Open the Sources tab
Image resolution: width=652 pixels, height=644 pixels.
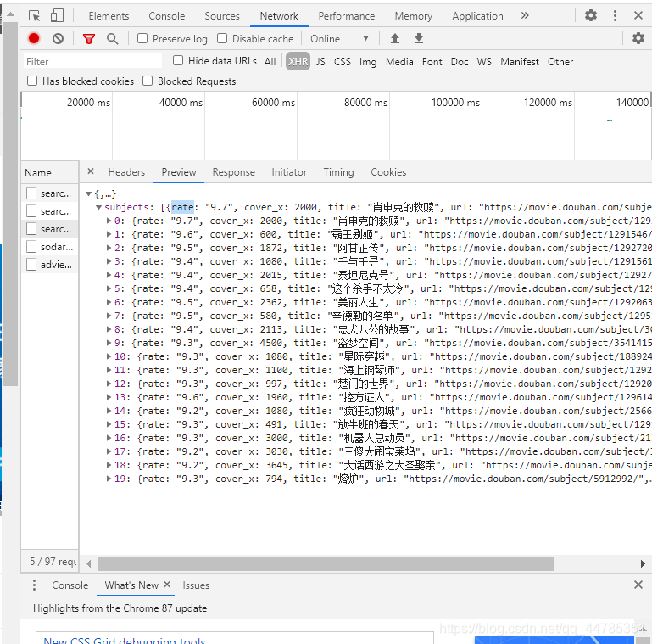(x=221, y=16)
